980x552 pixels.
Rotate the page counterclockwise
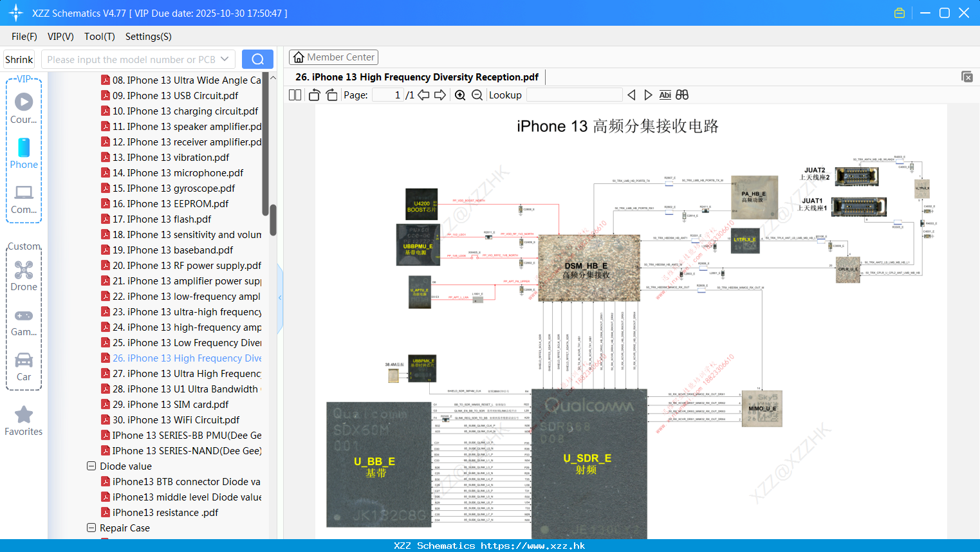click(x=314, y=95)
